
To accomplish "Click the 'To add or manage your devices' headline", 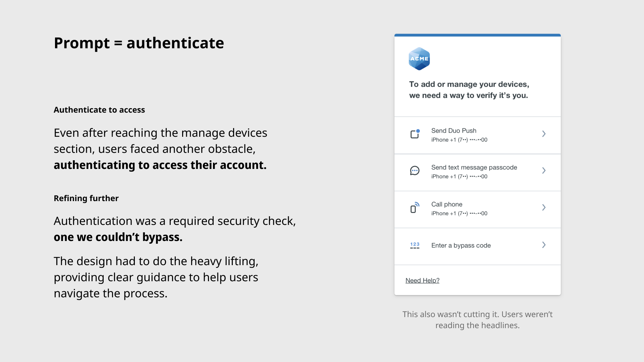I will pyautogui.click(x=469, y=90).
